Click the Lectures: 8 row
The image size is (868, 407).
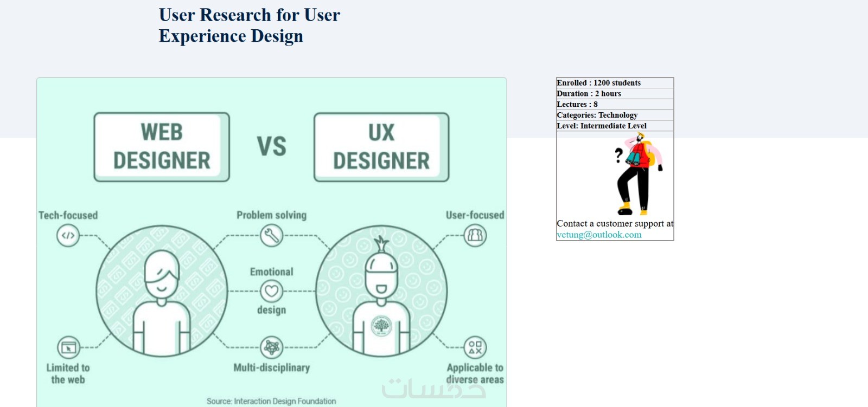[x=615, y=104]
